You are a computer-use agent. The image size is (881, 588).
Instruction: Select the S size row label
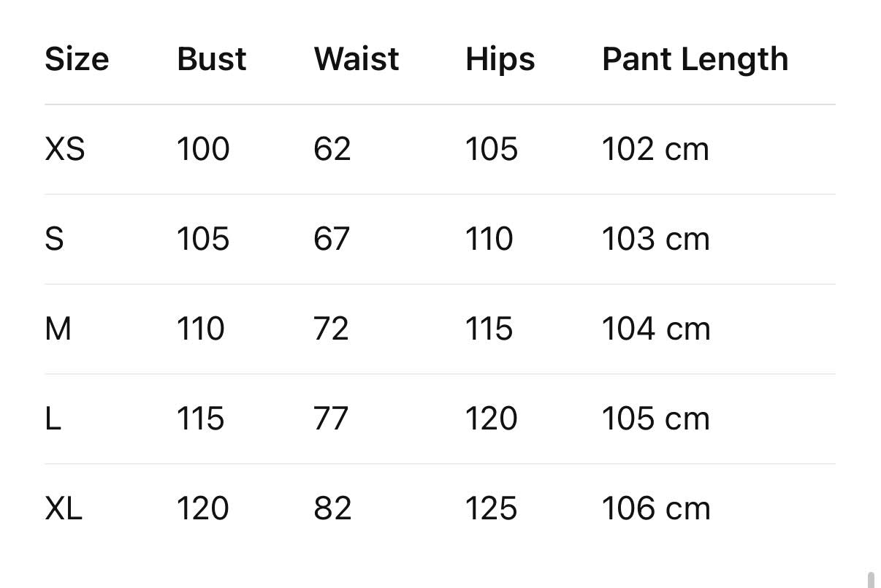(x=55, y=239)
